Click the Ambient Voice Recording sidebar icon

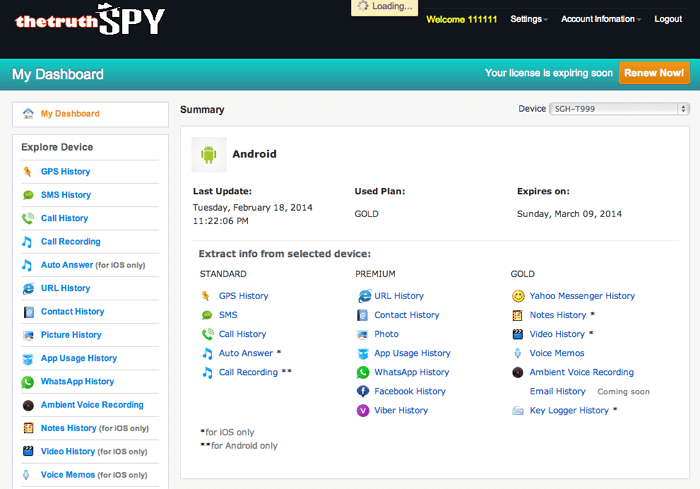[27, 405]
